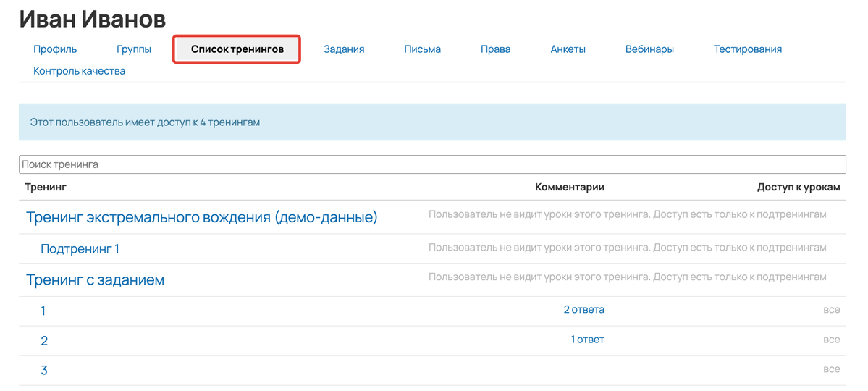
Task: Switch to the Анкеты tab
Action: click(x=568, y=49)
